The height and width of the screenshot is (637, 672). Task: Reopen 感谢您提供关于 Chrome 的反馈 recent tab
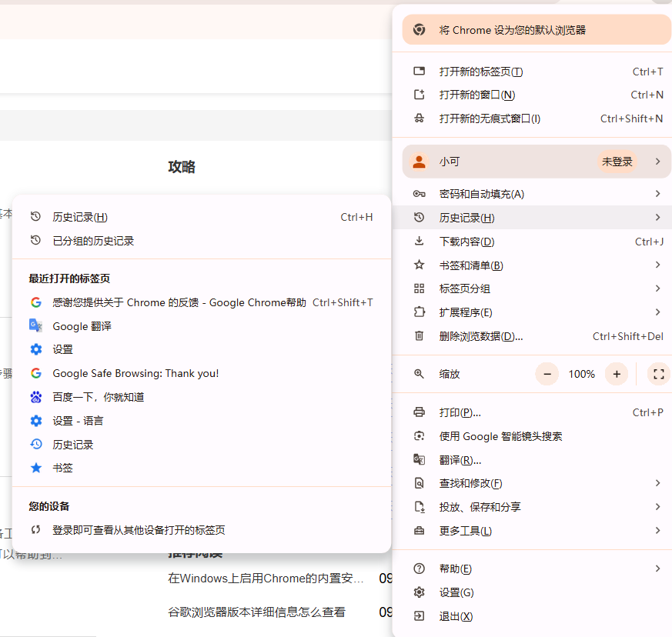(202, 302)
